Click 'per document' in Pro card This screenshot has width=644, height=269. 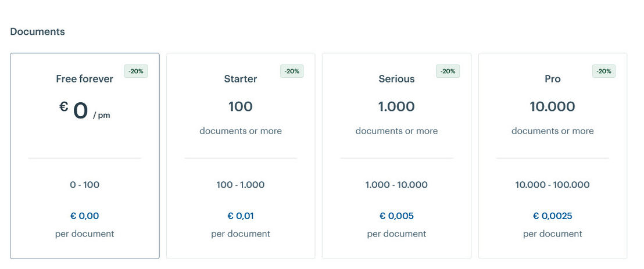tap(553, 234)
